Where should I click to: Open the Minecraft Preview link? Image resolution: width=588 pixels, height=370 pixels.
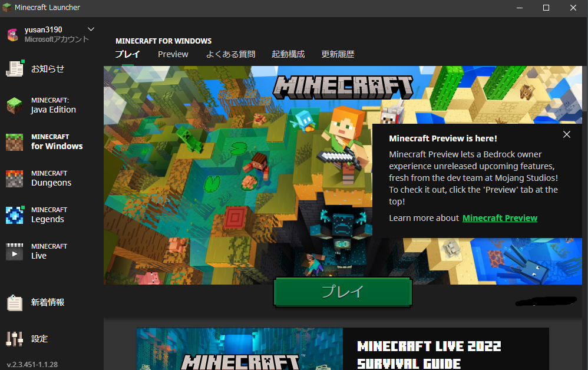(x=500, y=217)
